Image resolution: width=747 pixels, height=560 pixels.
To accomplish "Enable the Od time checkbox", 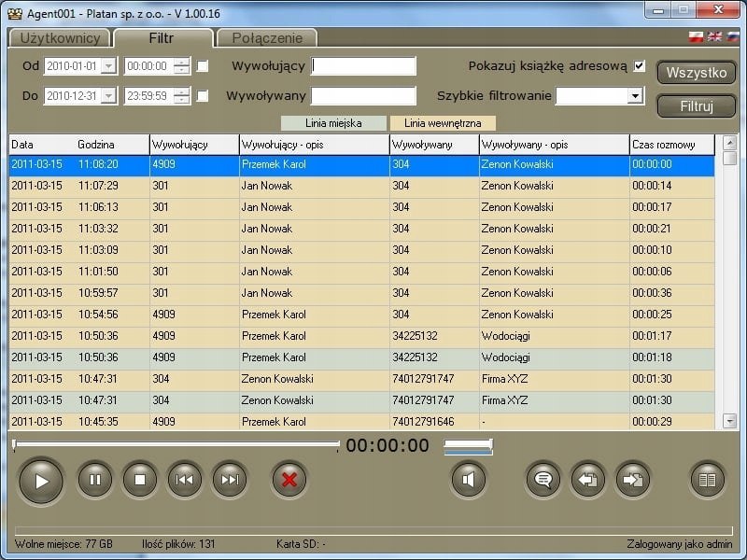I will click(203, 66).
